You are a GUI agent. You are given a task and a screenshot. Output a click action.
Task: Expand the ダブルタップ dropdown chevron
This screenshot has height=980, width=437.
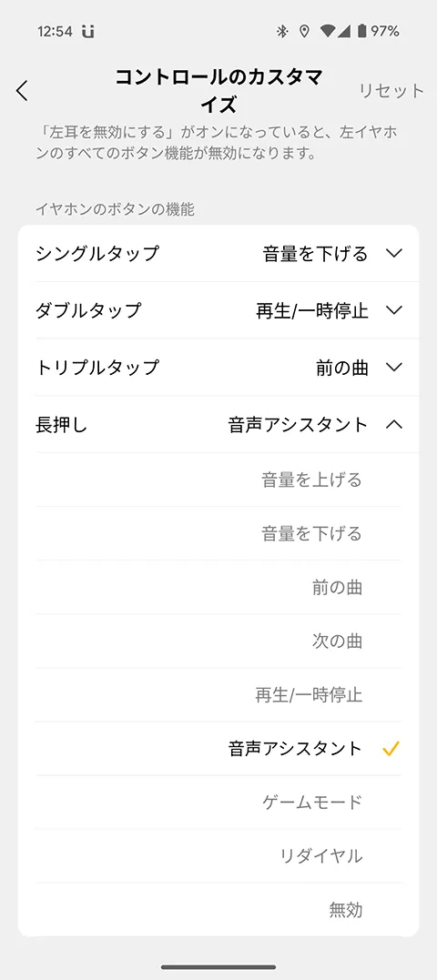[x=394, y=310]
